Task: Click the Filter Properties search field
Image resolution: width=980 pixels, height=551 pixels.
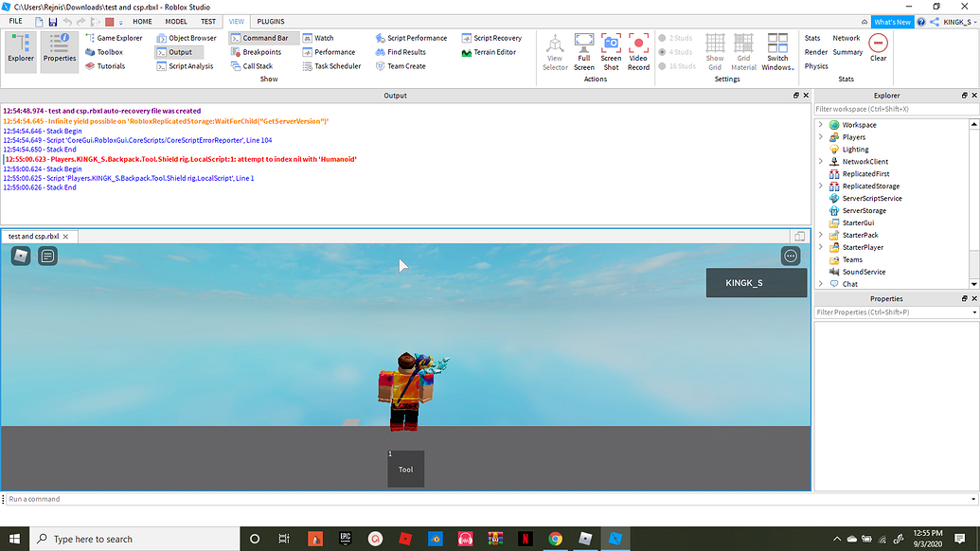Action: click(x=897, y=311)
